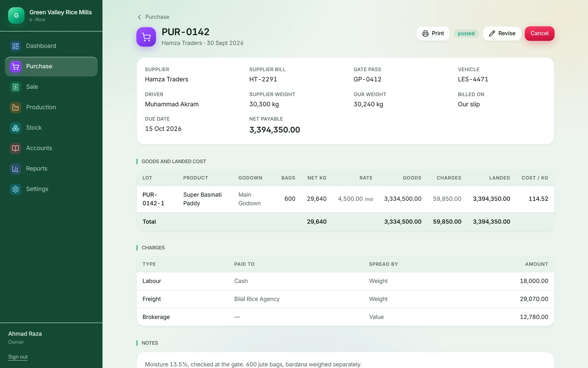Screen dimensions: 588x368
Task: Click the posted status badge
Action: coord(466,33)
